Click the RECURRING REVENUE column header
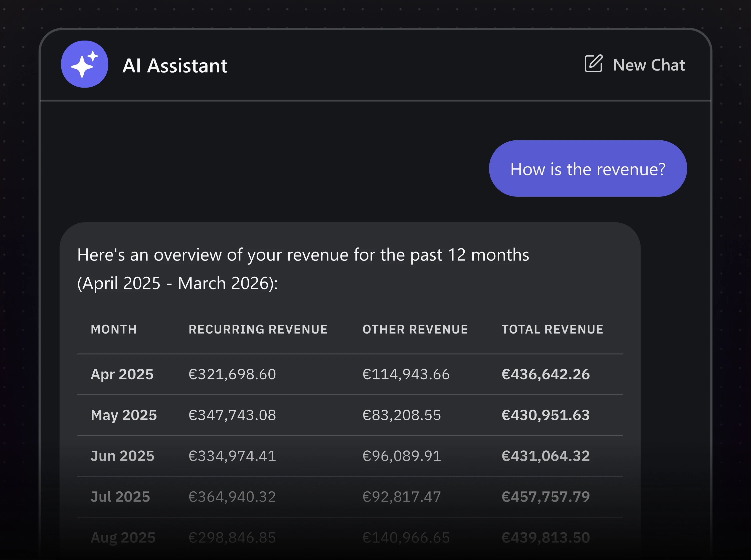The width and height of the screenshot is (751, 560). 258,329
